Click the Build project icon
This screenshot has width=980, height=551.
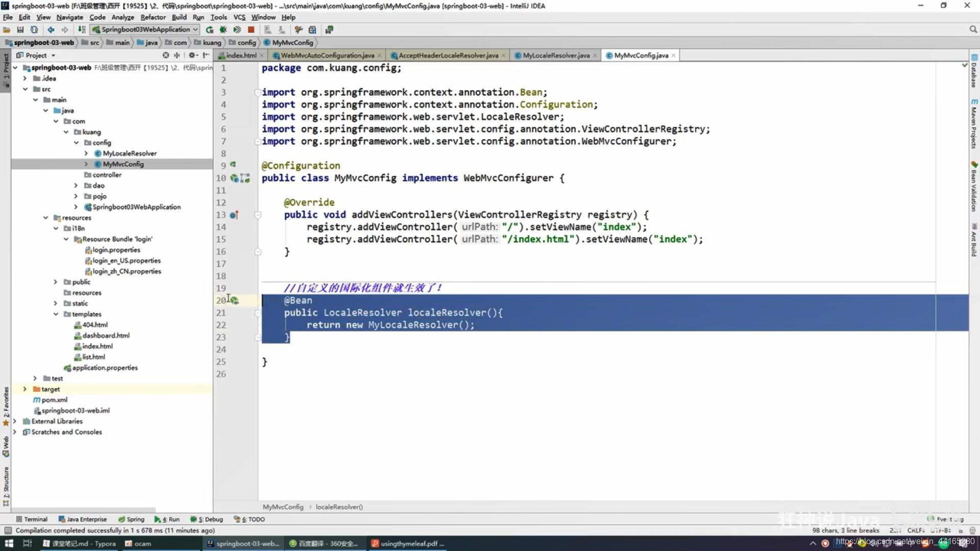[82, 30]
